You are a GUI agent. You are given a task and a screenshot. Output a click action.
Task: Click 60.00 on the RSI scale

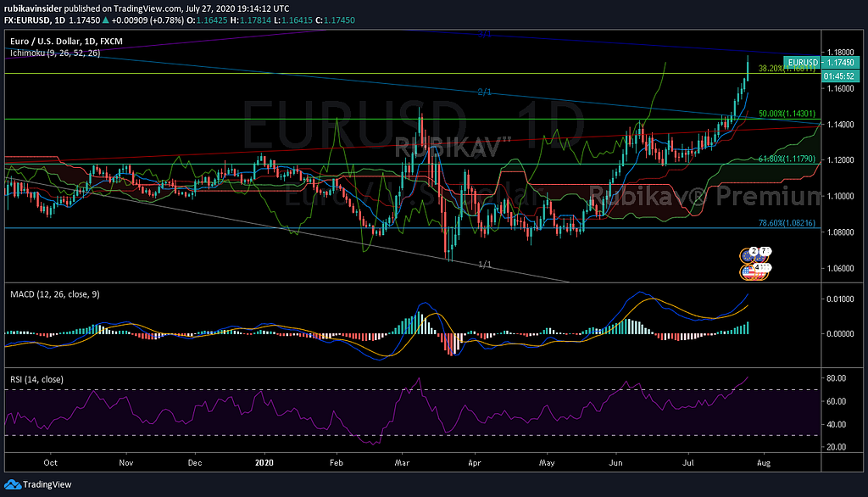836,401
